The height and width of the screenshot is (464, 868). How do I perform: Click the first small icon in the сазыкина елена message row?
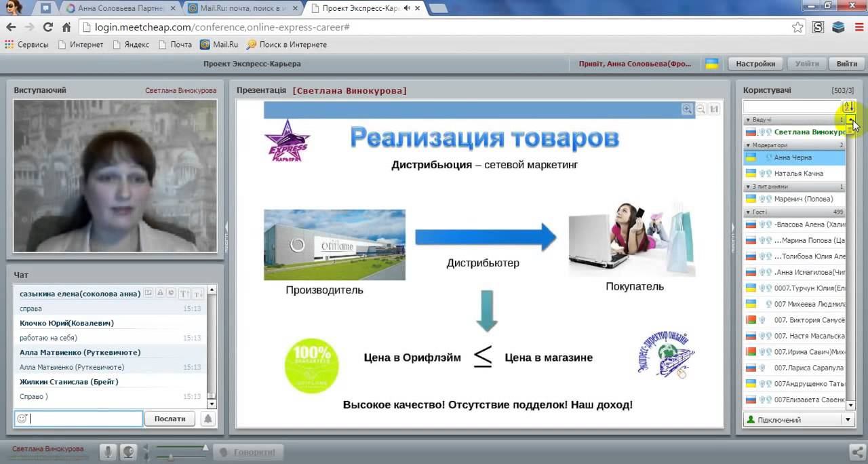click(x=149, y=293)
